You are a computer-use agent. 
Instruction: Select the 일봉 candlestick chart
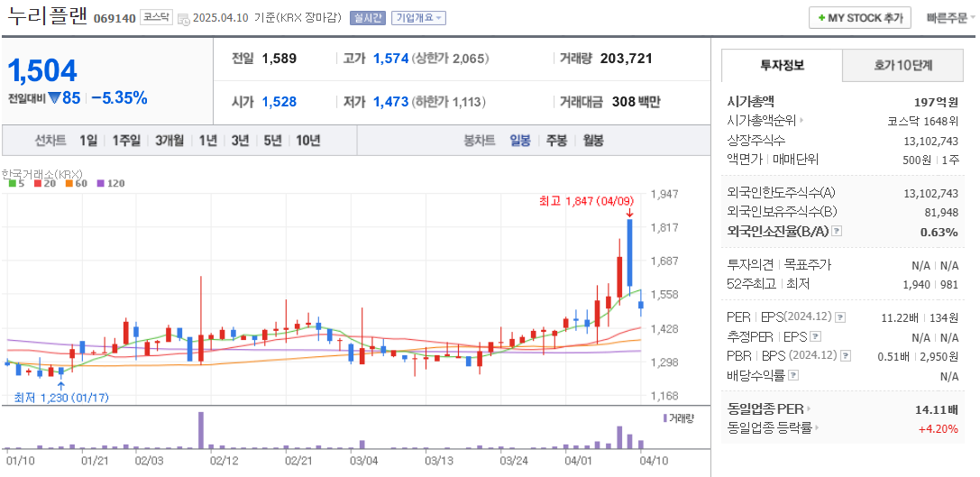point(520,141)
